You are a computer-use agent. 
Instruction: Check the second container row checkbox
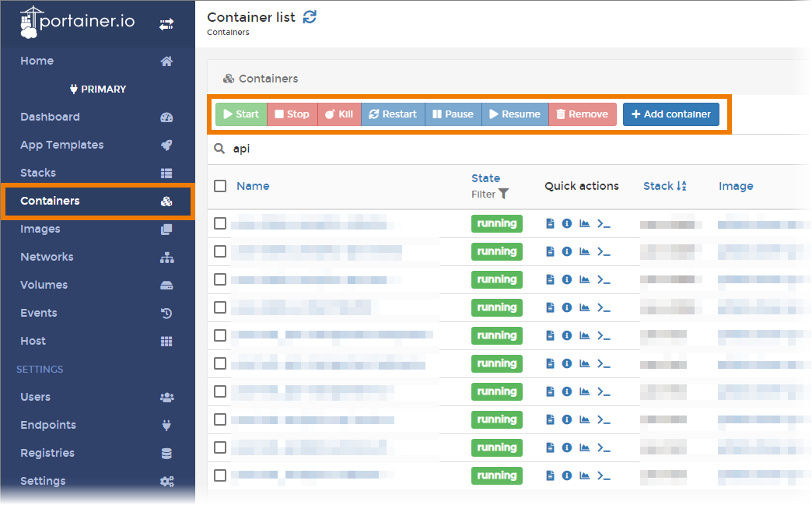[220, 251]
